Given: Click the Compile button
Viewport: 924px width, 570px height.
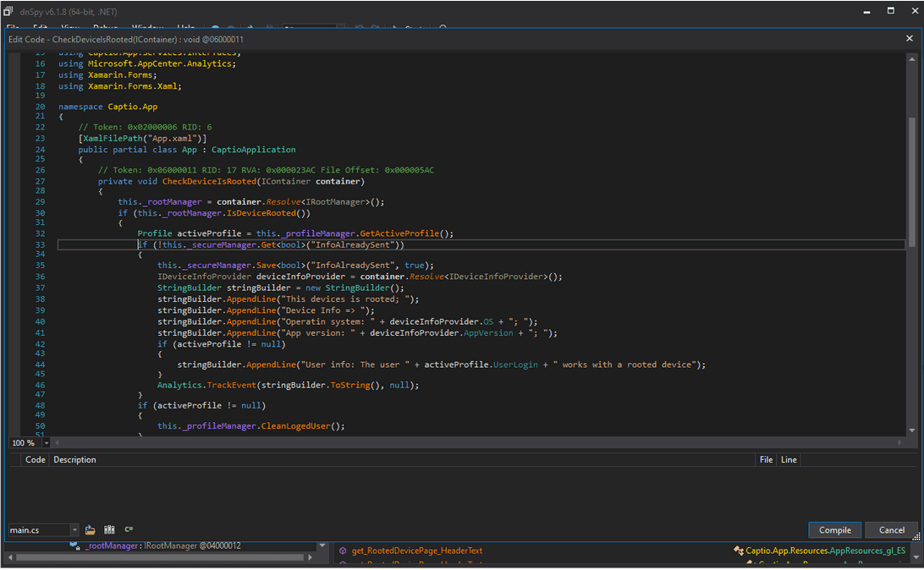Looking at the screenshot, I should pyautogui.click(x=834, y=530).
